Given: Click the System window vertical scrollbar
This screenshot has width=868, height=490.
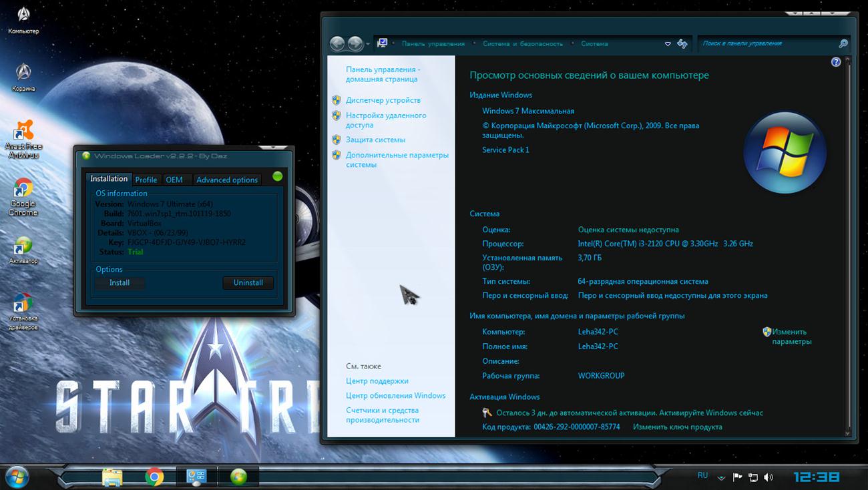Looking at the screenshot, I should (848, 247).
